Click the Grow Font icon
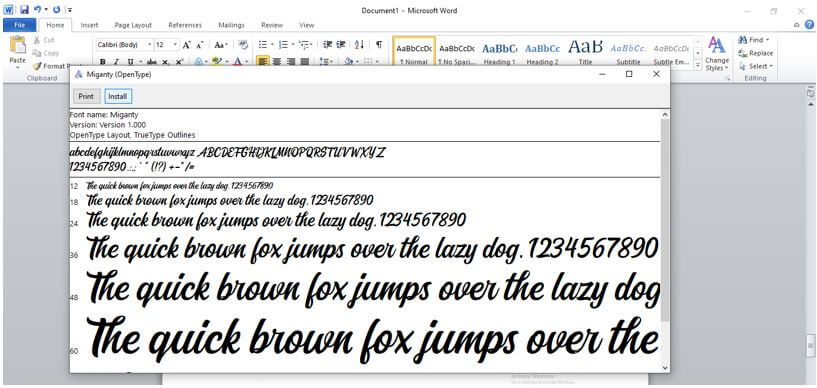Screen dimensions: 817x388 [187, 45]
